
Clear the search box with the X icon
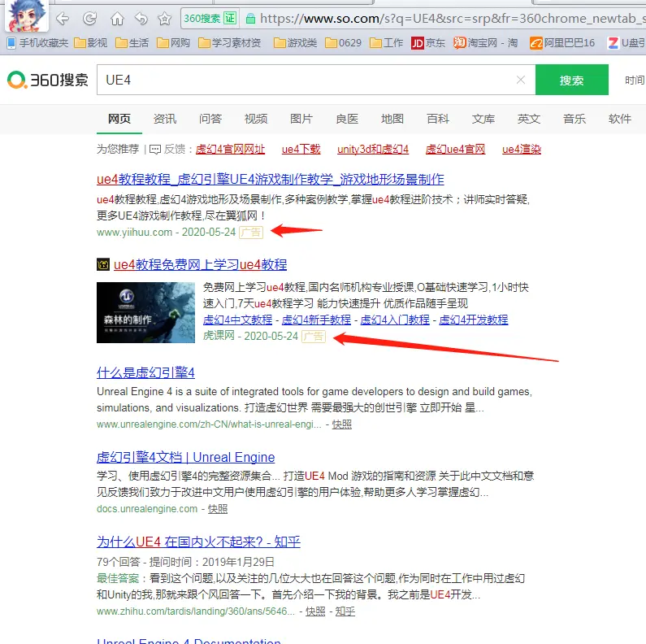tap(521, 80)
